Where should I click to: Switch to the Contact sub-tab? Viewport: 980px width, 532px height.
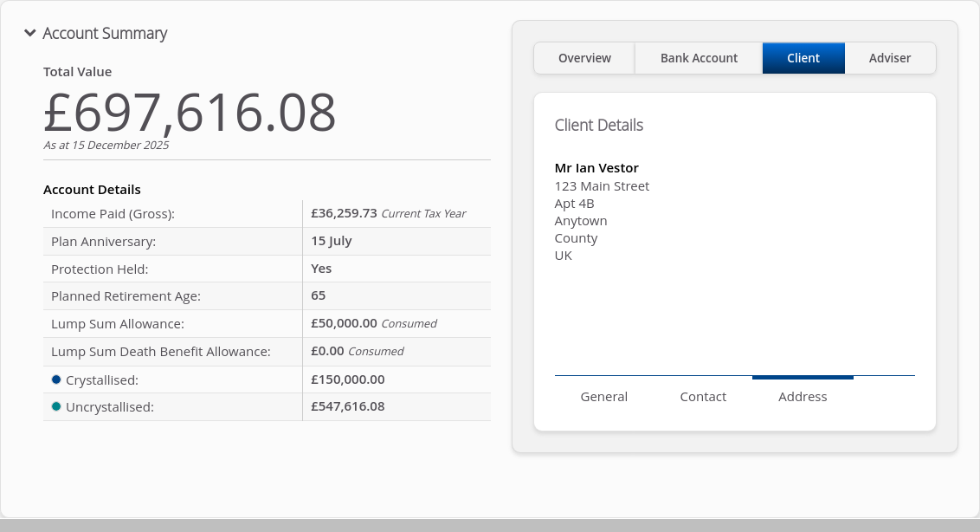click(x=703, y=397)
